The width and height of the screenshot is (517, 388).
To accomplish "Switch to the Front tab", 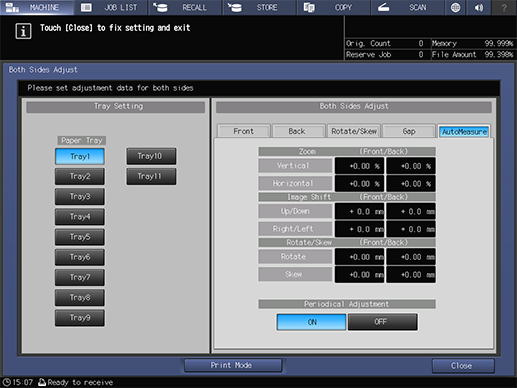I will 243,131.
